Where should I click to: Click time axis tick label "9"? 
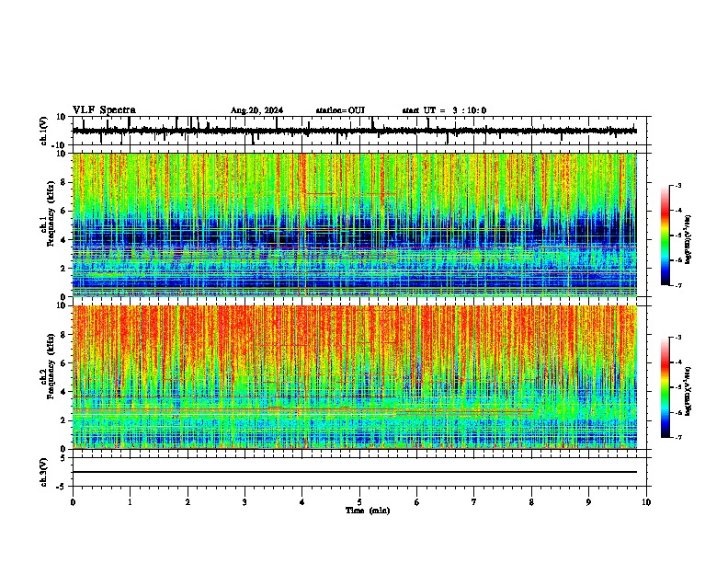click(x=588, y=502)
